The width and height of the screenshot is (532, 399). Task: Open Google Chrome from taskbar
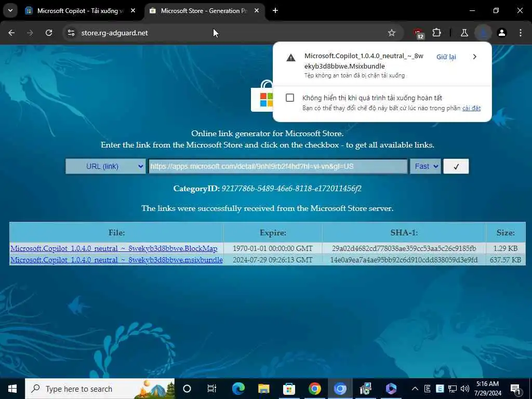coord(314,389)
